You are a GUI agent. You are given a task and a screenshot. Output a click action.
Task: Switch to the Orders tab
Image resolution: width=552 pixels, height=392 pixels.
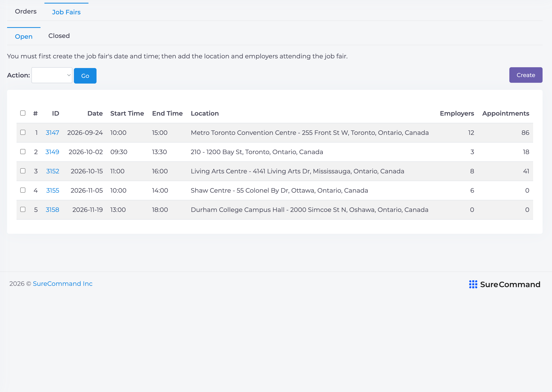click(26, 11)
